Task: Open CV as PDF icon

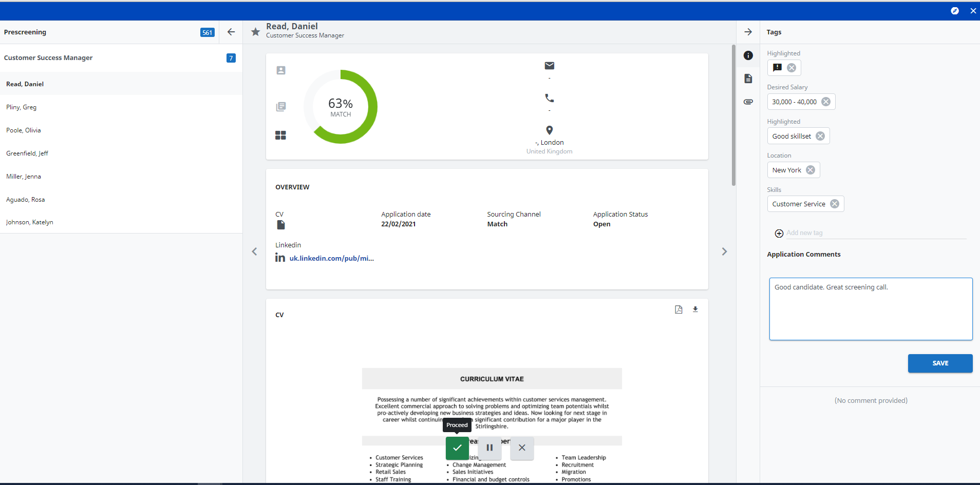Action: pos(679,309)
